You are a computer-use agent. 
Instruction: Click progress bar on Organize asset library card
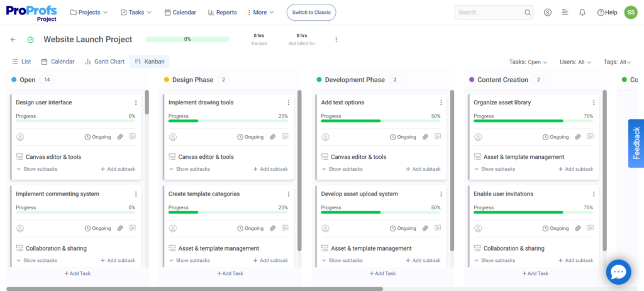tap(533, 121)
